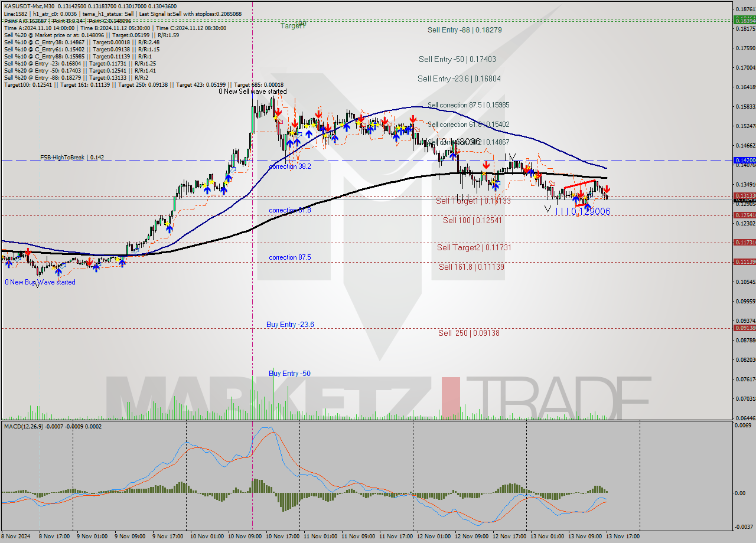Click the 'Sell correction 61.8 | 0.15402' label

click(468, 125)
